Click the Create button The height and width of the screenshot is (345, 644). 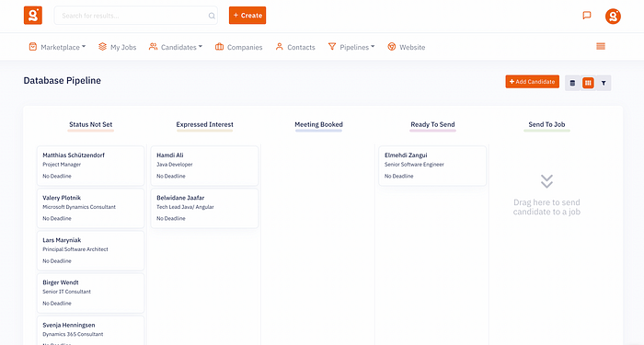(x=247, y=16)
